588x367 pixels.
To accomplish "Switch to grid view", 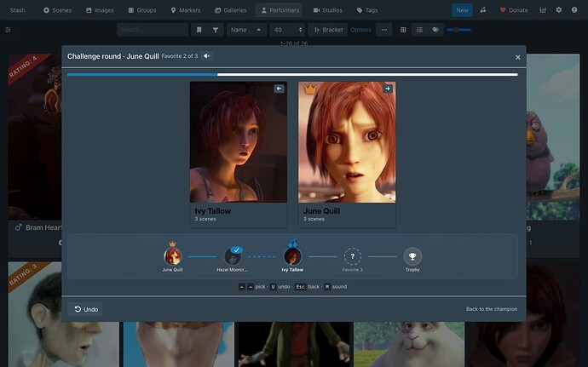I will point(403,30).
